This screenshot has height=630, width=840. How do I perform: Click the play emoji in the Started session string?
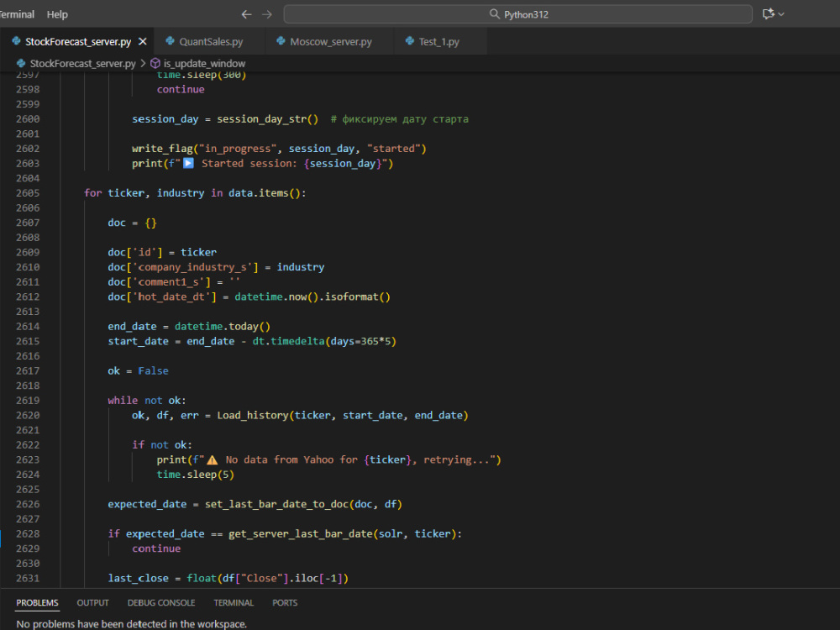[188, 163]
